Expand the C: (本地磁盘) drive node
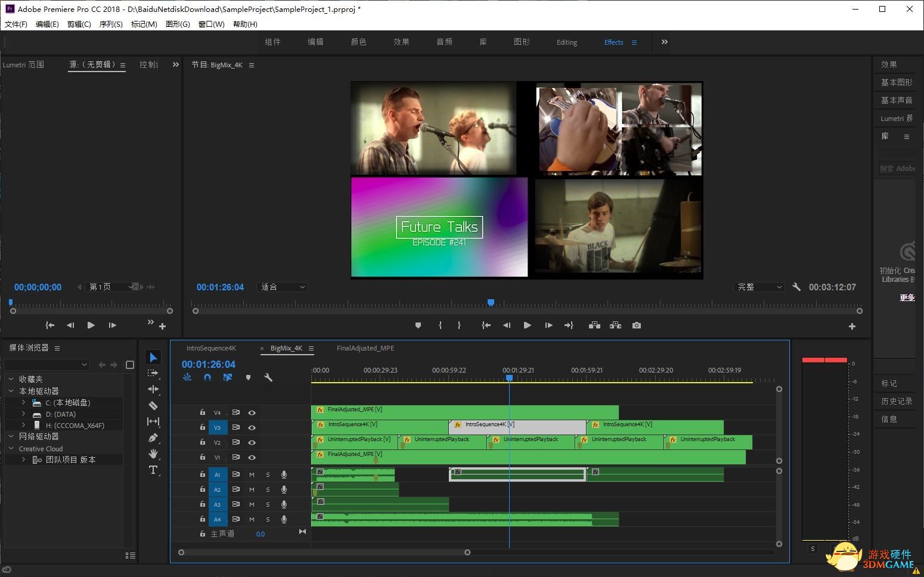The image size is (924, 577). pyautogui.click(x=23, y=403)
